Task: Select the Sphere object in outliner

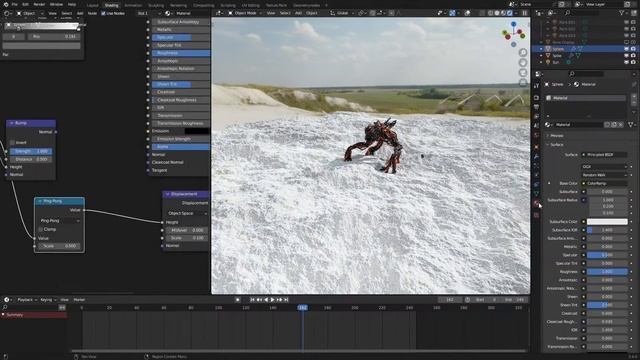Action: [x=558, y=49]
